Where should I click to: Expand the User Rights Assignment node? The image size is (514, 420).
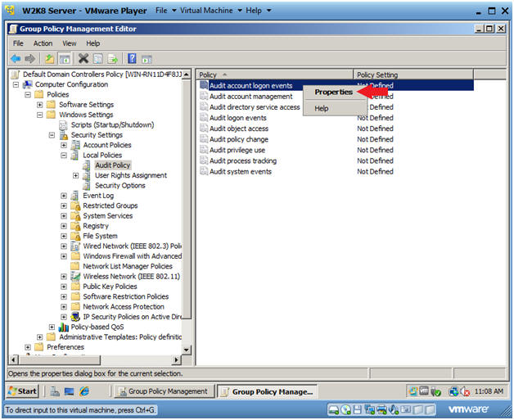[76, 175]
